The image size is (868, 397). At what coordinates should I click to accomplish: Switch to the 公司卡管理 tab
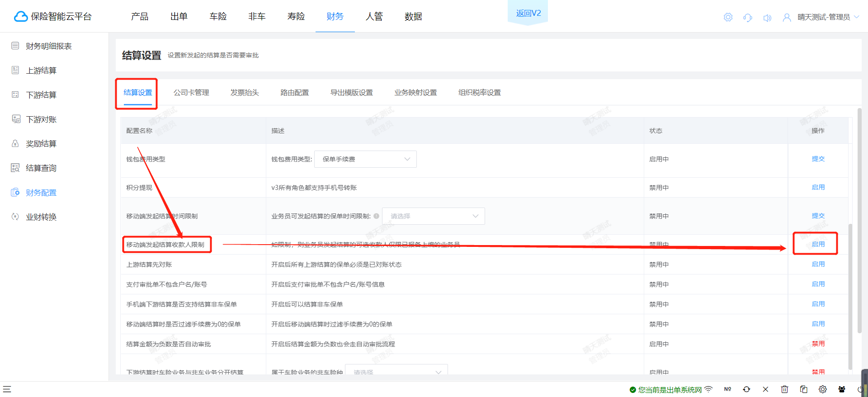[191, 92]
